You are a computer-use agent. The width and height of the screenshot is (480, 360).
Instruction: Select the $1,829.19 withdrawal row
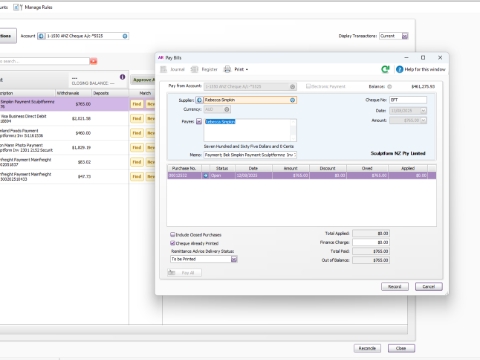(64, 148)
